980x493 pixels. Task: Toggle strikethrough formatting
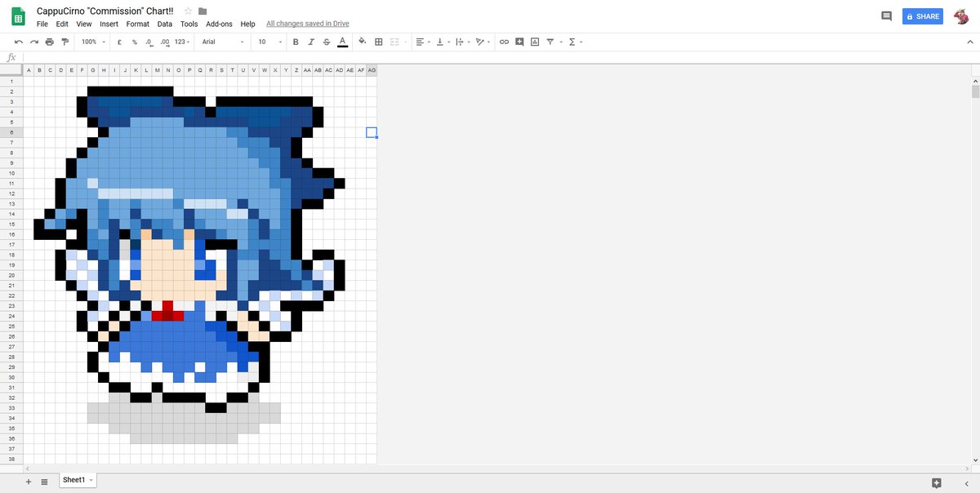pyautogui.click(x=327, y=42)
